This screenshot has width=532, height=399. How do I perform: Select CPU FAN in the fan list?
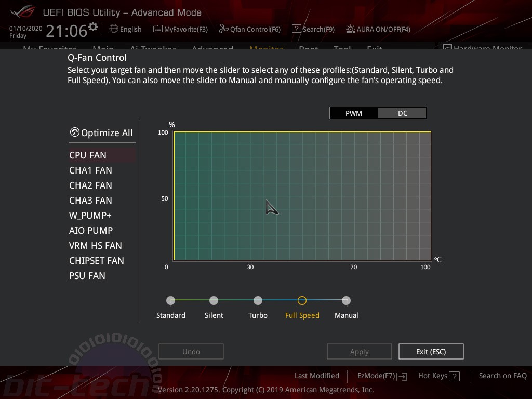[102, 155]
